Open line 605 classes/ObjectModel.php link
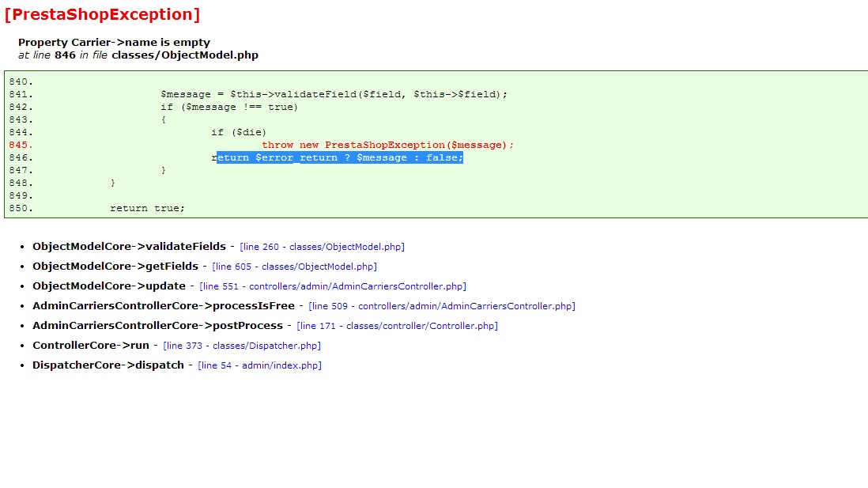 (x=295, y=267)
